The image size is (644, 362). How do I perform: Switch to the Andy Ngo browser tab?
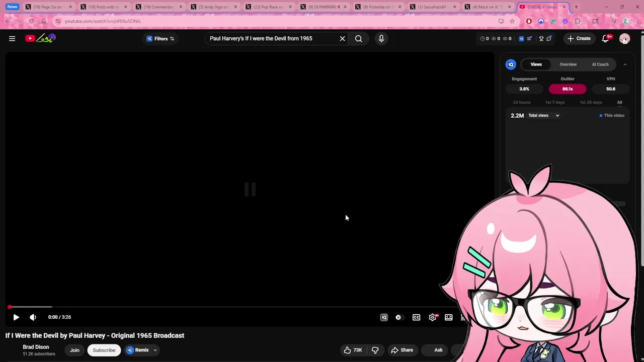pos(214,7)
